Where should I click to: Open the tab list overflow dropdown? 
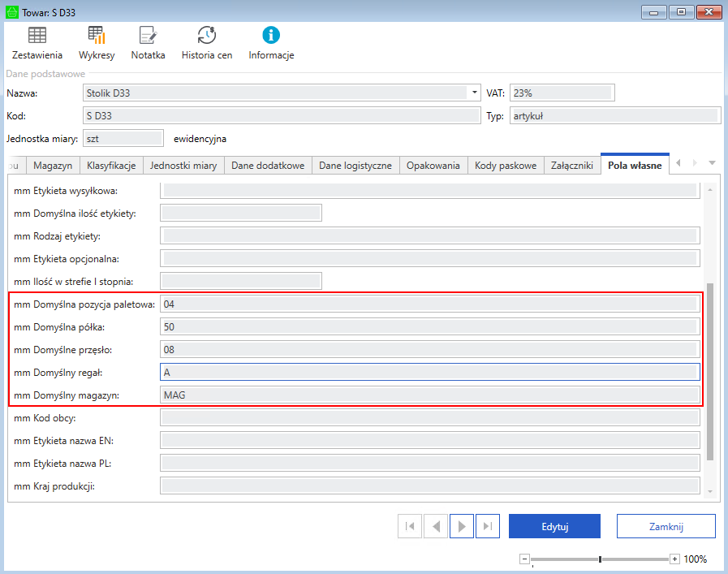712,163
